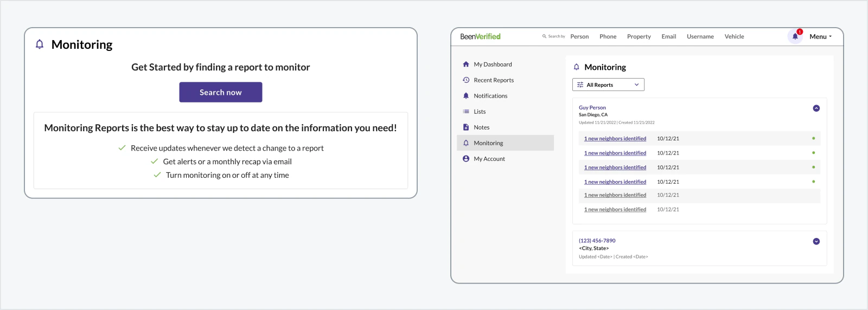This screenshot has width=868, height=310.
Task: Click Receive updates whenever we detect a change text
Action: click(227, 148)
